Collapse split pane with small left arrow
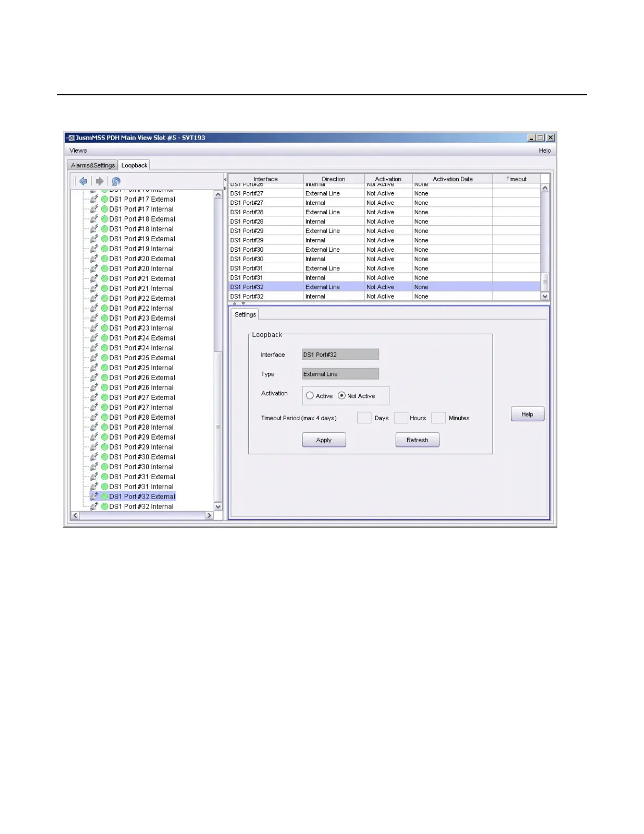Image resolution: width=644 pixels, height=834 pixels. [x=225, y=180]
